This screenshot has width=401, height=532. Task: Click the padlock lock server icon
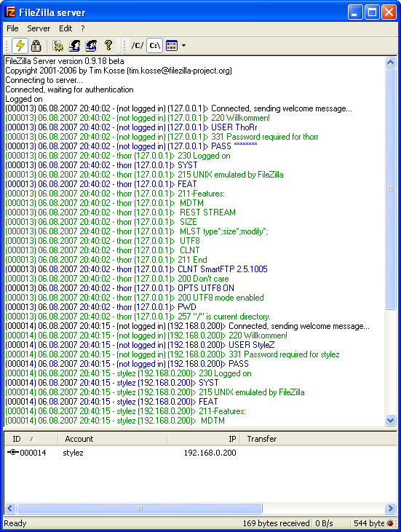coord(36,45)
